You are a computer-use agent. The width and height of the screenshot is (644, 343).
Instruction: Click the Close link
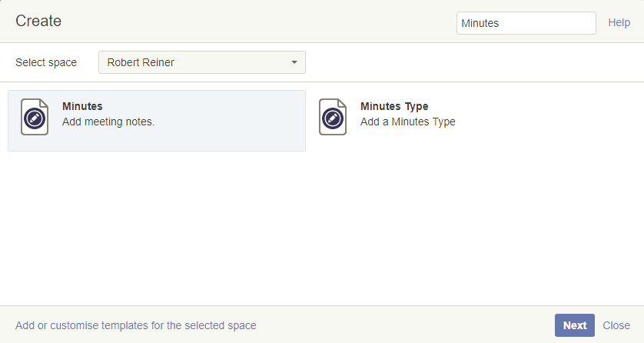[x=616, y=325]
